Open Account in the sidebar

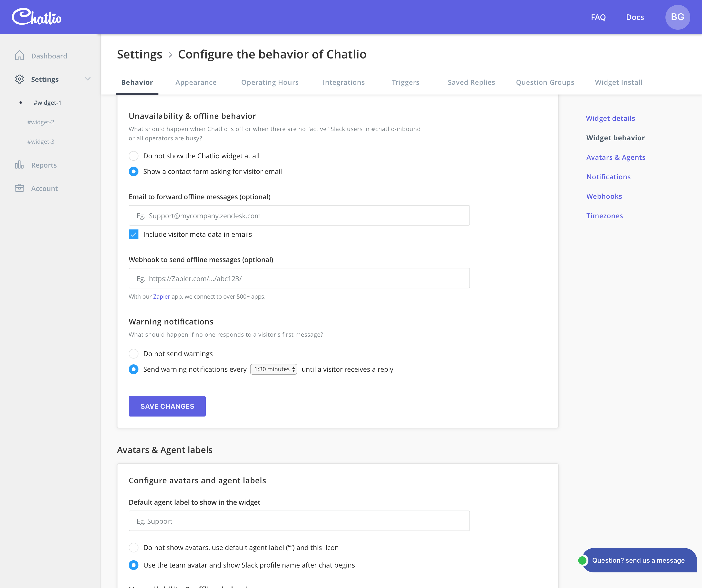[44, 189]
